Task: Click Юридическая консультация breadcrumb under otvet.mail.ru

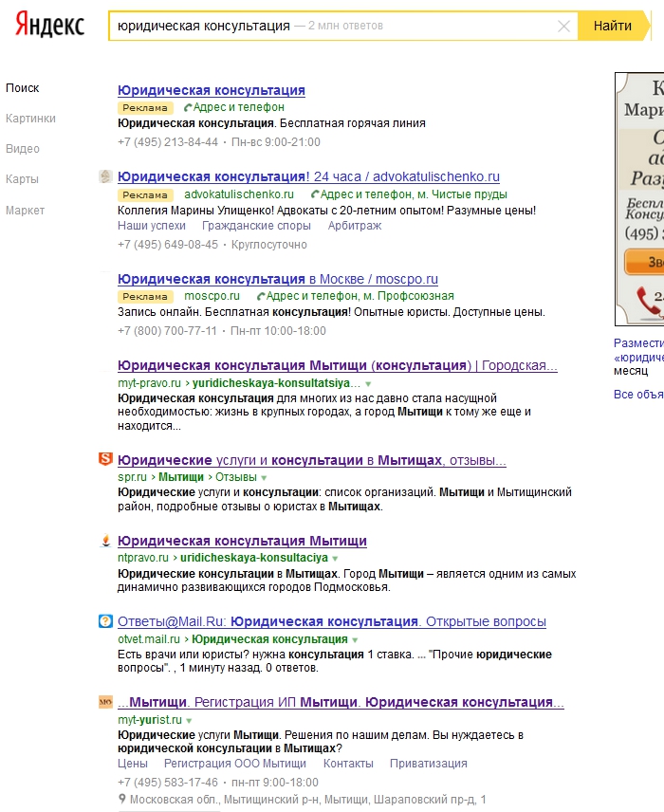Action: pyautogui.click(x=269, y=639)
